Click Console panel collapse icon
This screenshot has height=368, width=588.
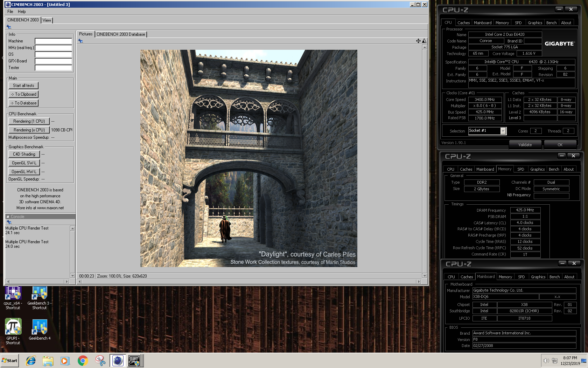(8, 217)
